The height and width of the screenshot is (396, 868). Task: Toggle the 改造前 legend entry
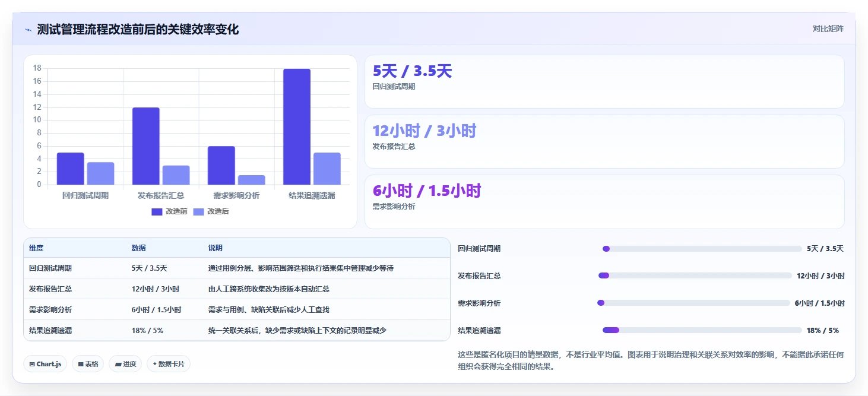[x=170, y=211]
